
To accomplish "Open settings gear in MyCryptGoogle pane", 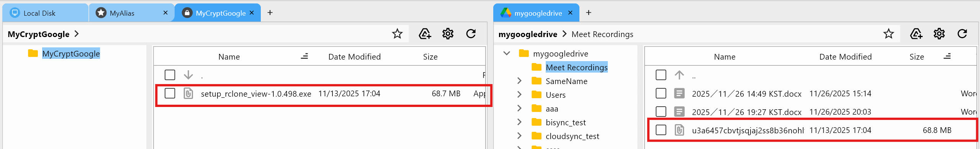I will pos(448,34).
